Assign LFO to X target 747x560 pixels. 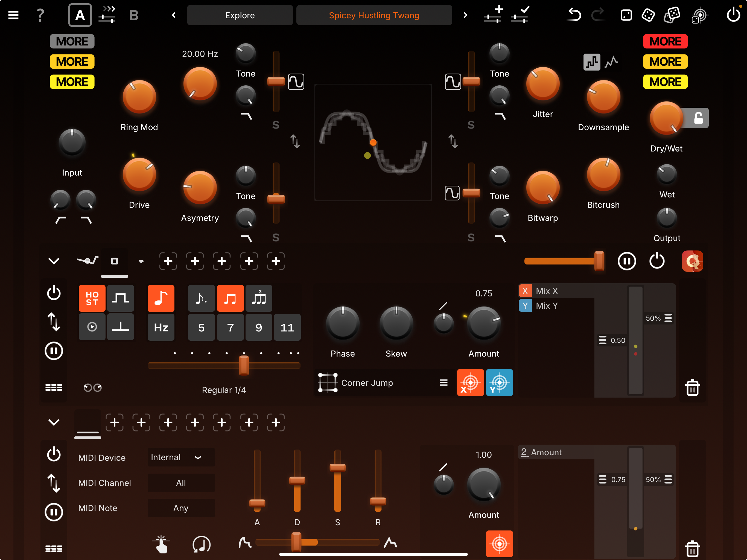pyautogui.click(x=470, y=382)
